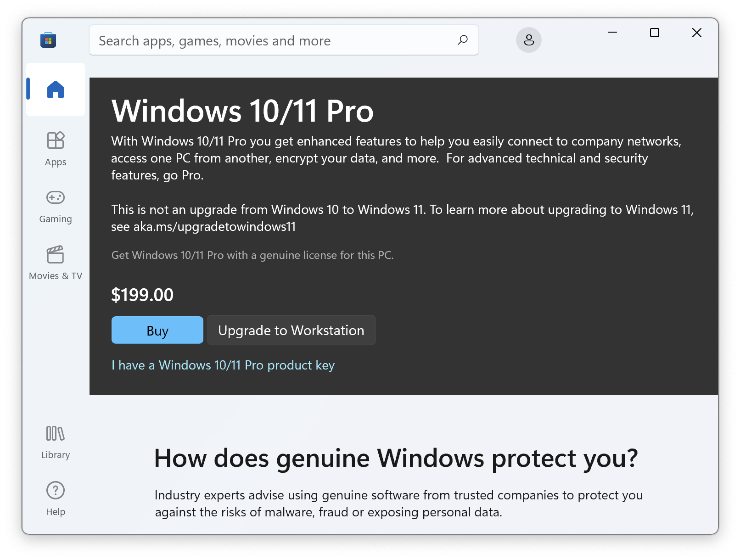This screenshot has width=740, height=560.
Task: Click the Windows 10/11 Pro heading
Action: tap(242, 111)
